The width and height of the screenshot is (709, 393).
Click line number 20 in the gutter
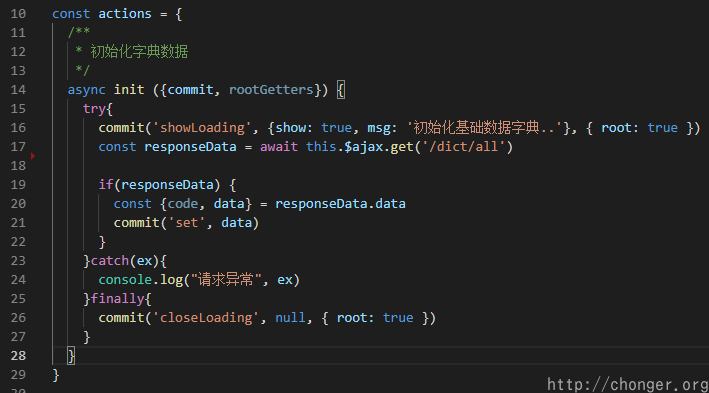(x=18, y=204)
